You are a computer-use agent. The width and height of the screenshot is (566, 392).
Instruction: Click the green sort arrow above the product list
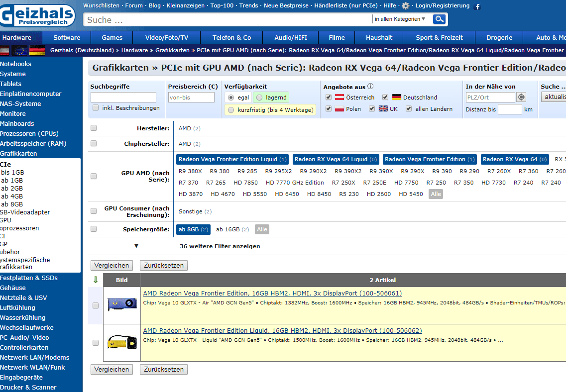96,280
